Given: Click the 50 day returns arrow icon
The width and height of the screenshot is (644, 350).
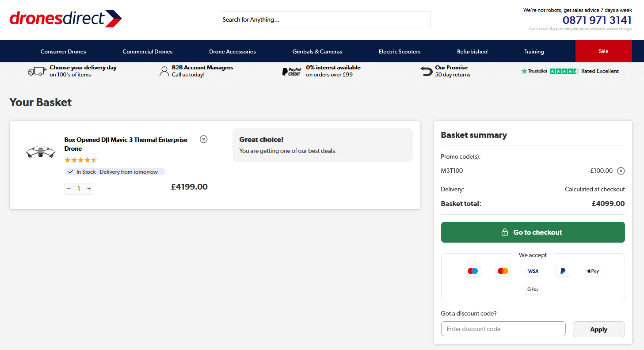Looking at the screenshot, I should [x=426, y=71].
